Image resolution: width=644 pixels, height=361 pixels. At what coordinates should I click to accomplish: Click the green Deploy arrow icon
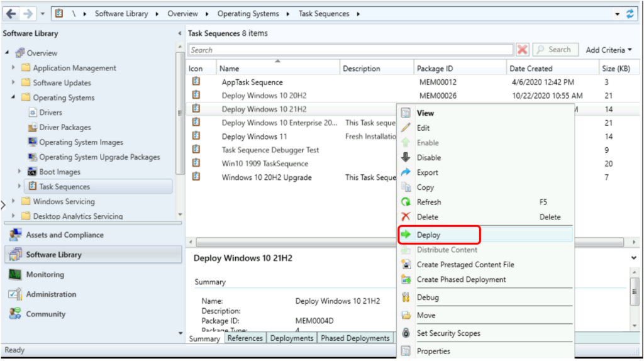406,235
